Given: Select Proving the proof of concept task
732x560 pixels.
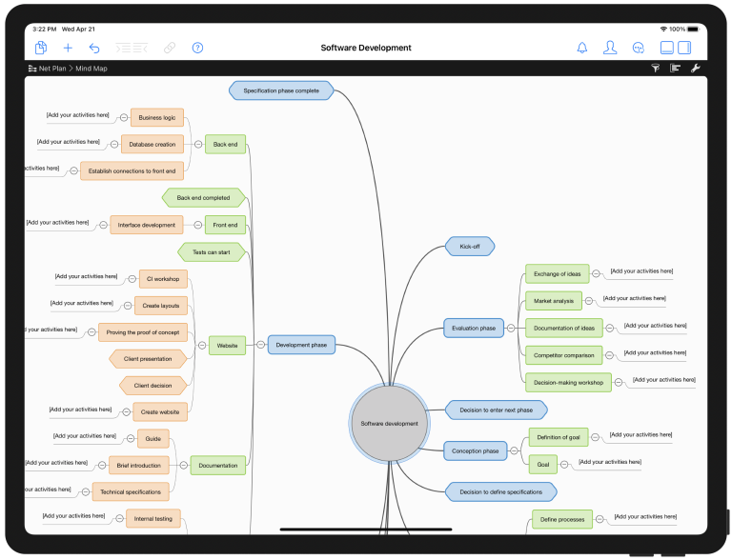Looking at the screenshot, I should coord(143,332).
